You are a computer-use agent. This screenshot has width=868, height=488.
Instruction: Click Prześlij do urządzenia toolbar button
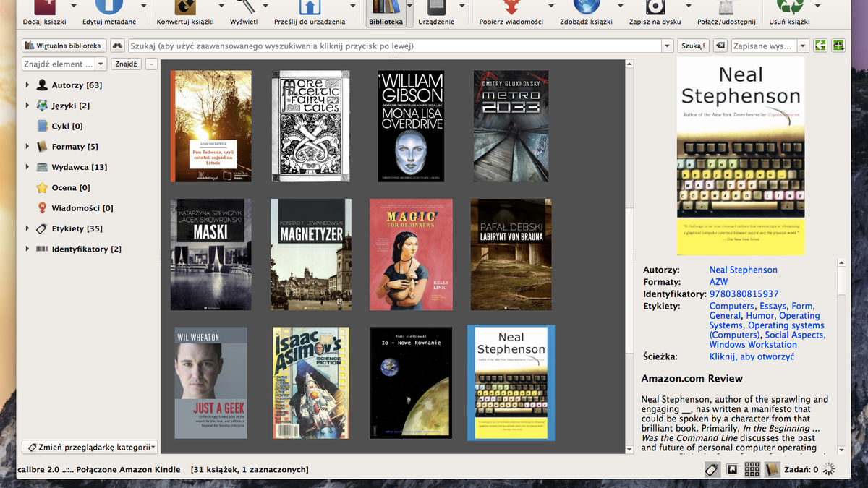coord(310,14)
